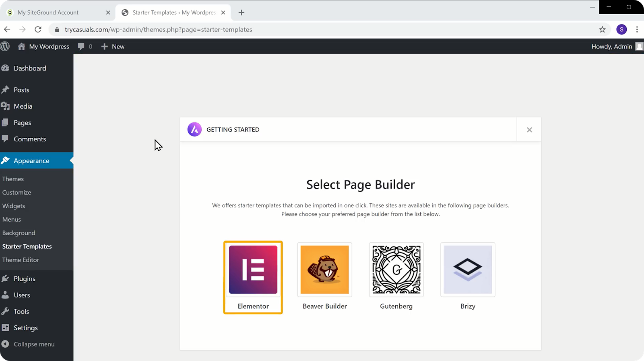Select the Elementor page builder logo
644x361 pixels.
pos(253,270)
